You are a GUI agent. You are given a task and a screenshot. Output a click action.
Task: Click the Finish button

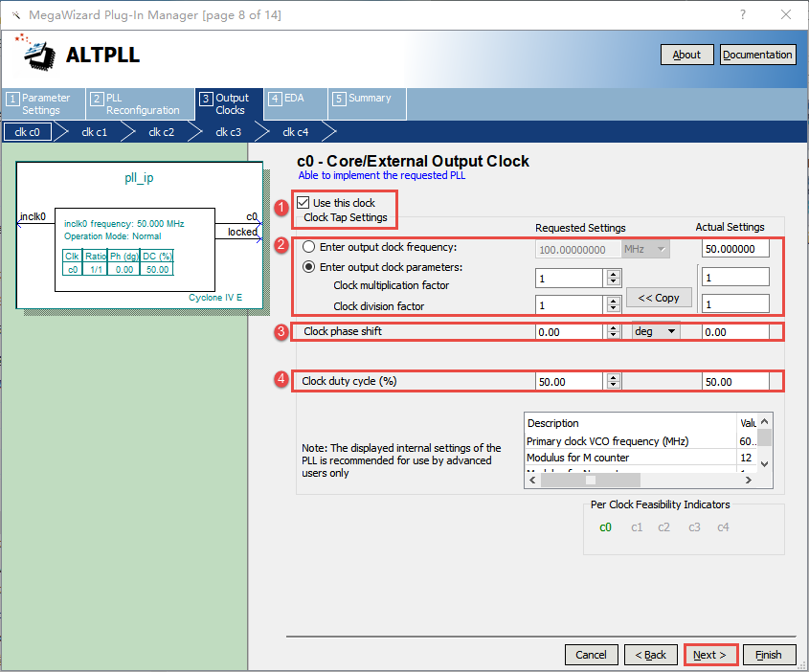pos(770,655)
